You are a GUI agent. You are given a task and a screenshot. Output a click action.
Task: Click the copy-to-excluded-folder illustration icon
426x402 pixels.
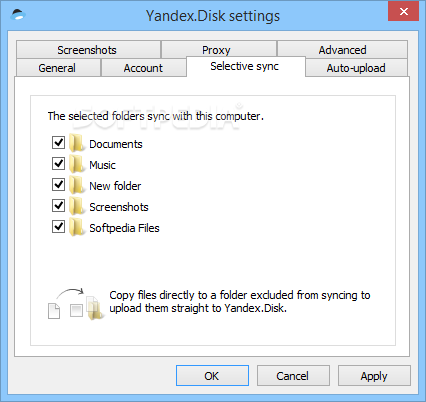click(x=75, y=304)
